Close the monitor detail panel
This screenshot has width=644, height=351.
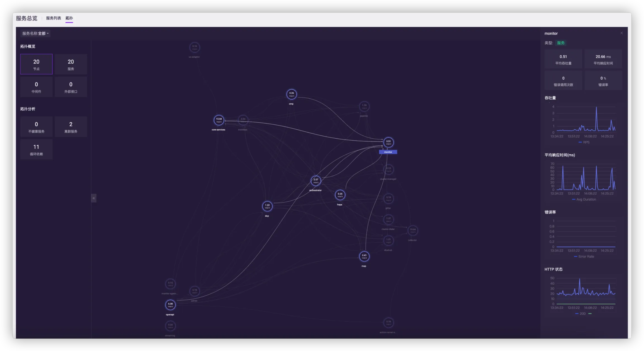[x=621, y=33]
